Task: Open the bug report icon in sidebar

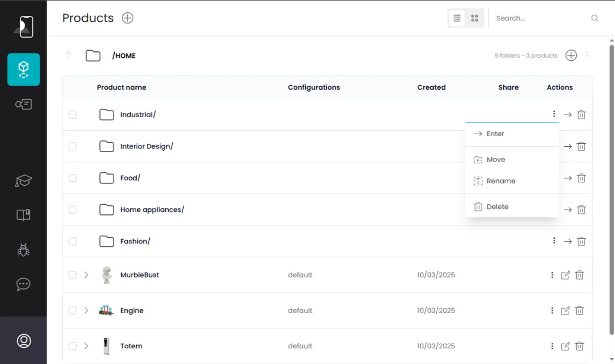Action: coord(23,250)
